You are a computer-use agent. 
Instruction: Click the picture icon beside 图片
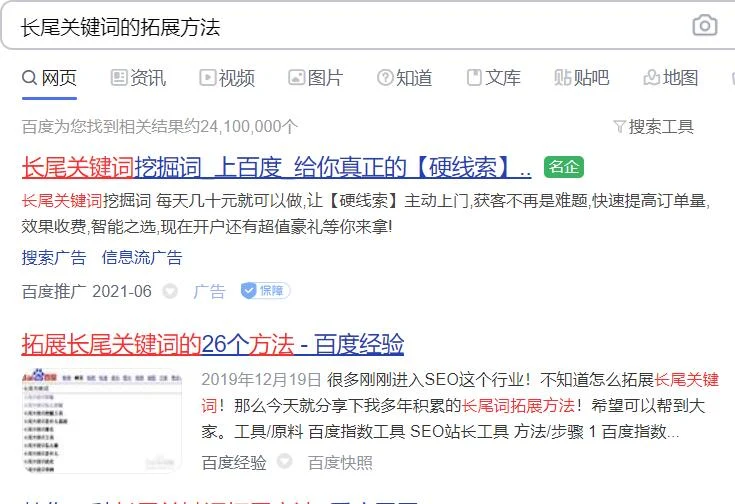pos(296,77)
